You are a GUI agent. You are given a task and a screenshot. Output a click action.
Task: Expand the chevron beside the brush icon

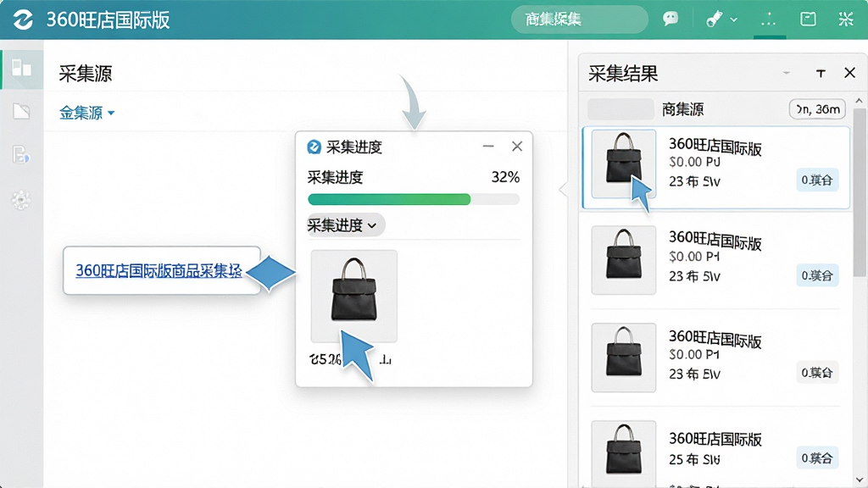734,19
